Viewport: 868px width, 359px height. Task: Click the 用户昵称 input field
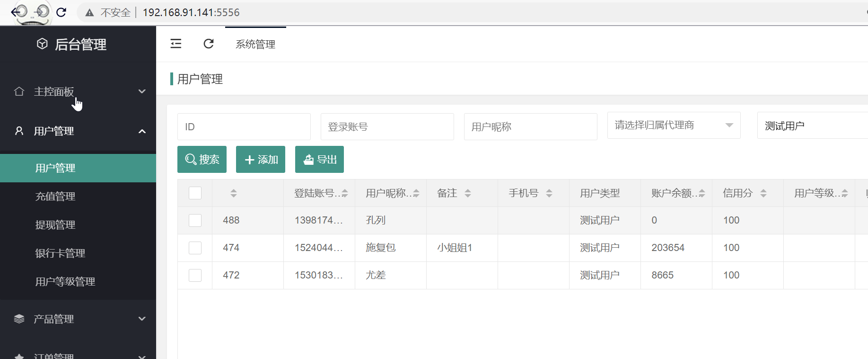pyautogui.click(x=531, y=126)
